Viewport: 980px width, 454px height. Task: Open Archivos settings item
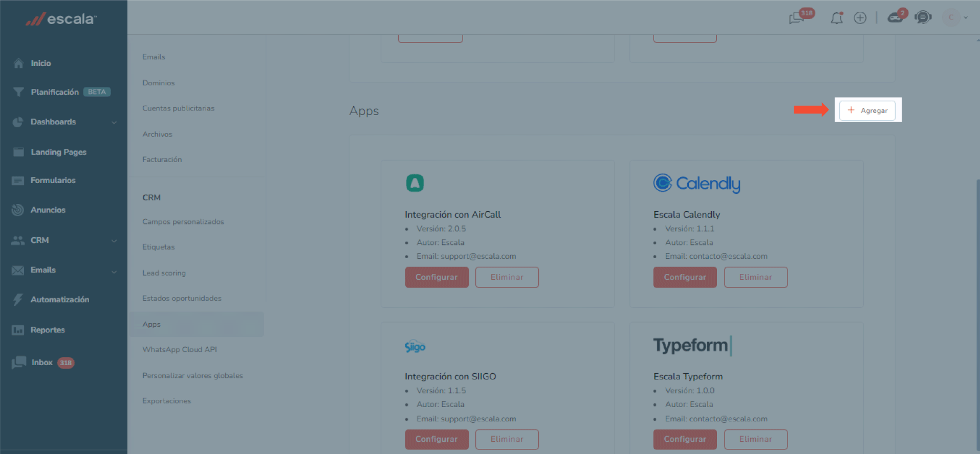click(158, 134)
